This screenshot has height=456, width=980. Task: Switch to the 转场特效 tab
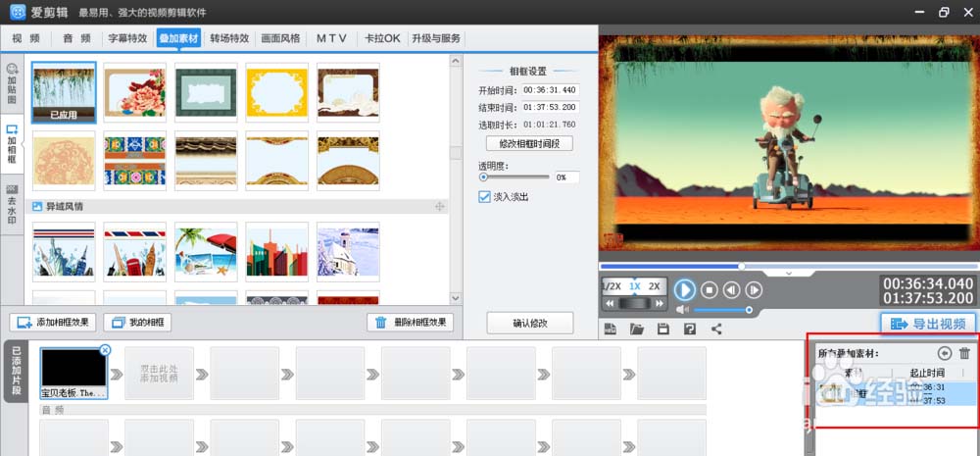229,38
